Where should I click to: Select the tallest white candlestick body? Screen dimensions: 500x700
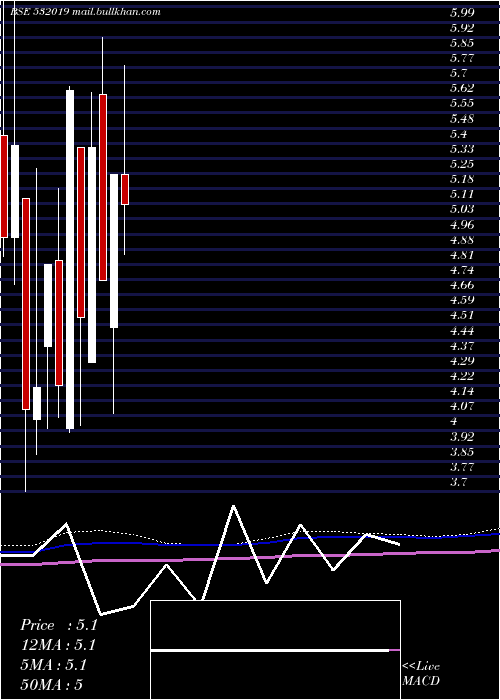(70, 259)
